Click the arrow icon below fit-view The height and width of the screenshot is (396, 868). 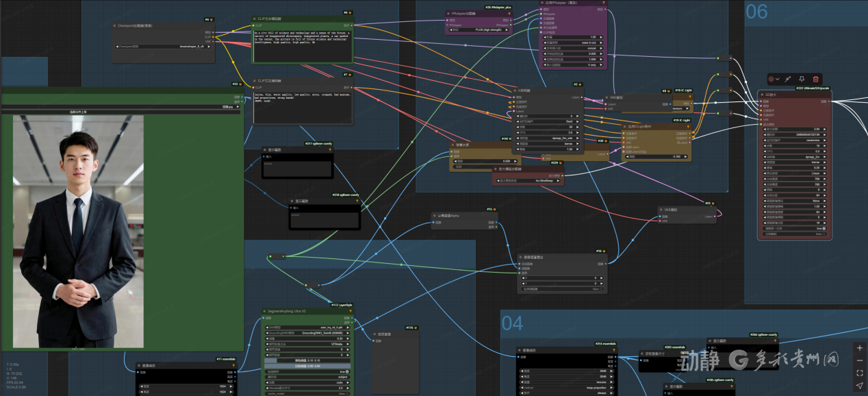(860, 386)
